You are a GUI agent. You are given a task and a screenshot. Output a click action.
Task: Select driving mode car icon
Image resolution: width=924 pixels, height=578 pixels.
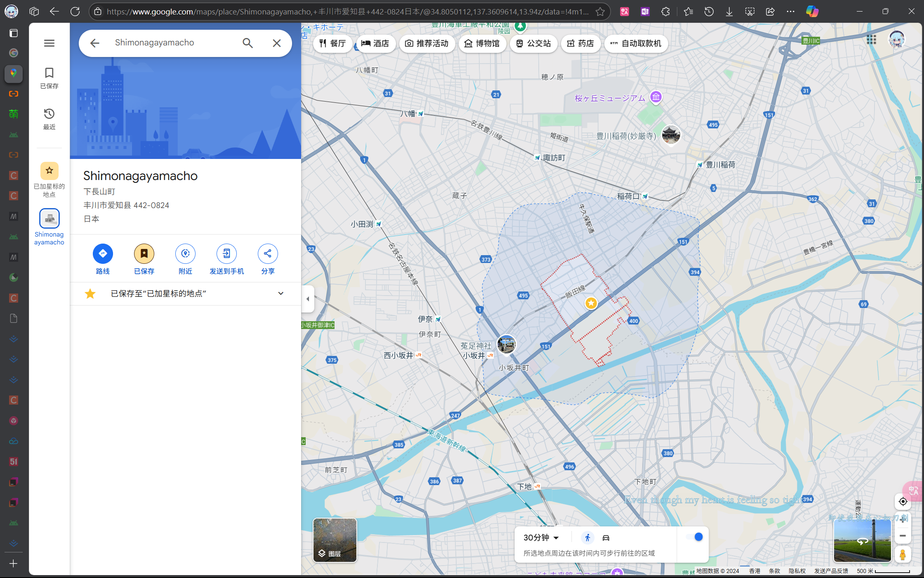click(x=606, y=538)
